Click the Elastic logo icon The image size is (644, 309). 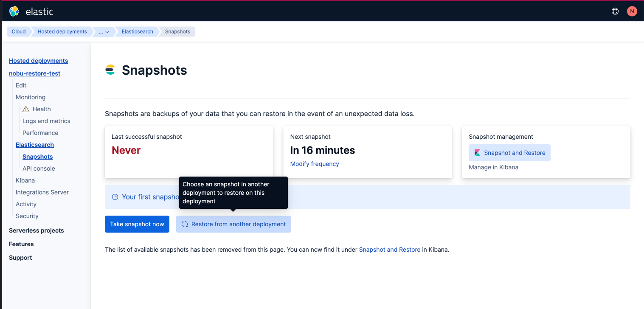[x=14, y=11]
